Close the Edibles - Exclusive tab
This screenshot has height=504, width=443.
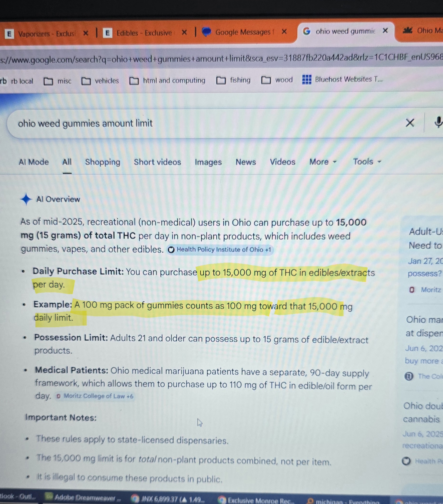184,32
